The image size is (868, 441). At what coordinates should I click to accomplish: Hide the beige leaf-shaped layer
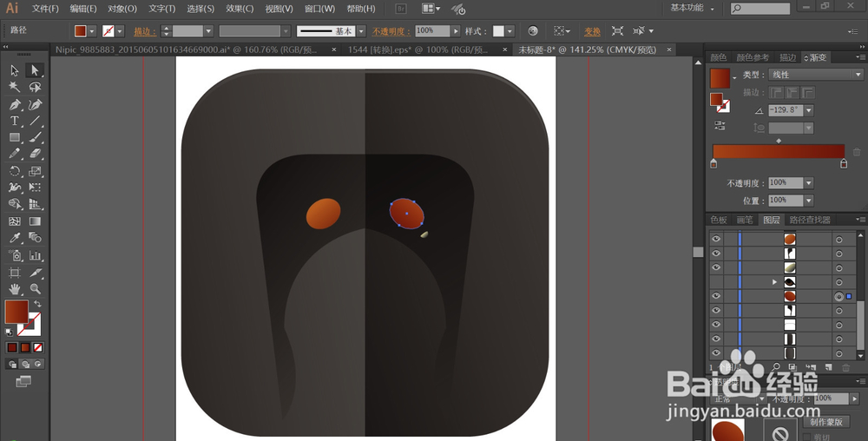click(716, 267)
